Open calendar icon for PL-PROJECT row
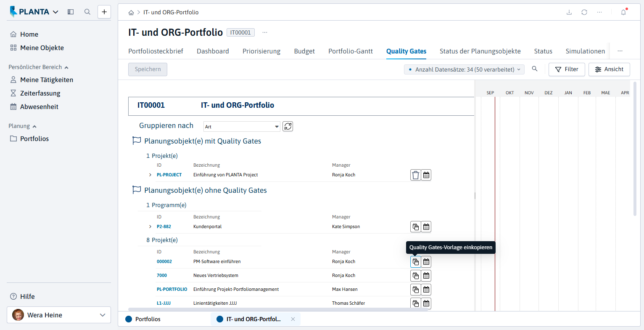Image resolution: width=644 pixels, height=330 pixels. pyautogui.click(x=426, y=175)
